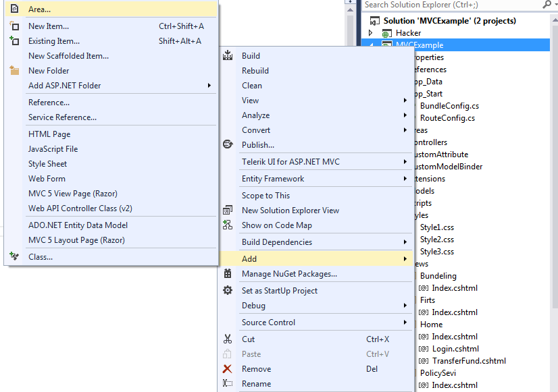Image resolution: width=558 pixels, height=392 pixels.
Task: Click the editor's vertical scroll-up arrow
Action: [350, 10]
